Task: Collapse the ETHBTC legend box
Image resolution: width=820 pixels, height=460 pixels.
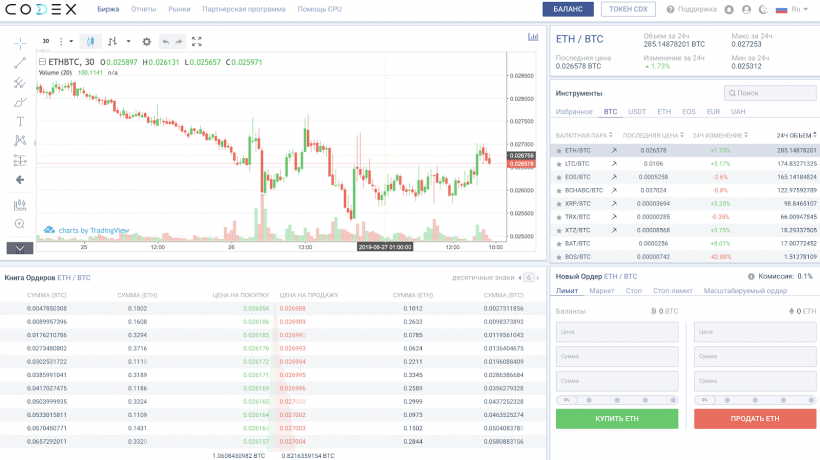Action: [42, 62]
